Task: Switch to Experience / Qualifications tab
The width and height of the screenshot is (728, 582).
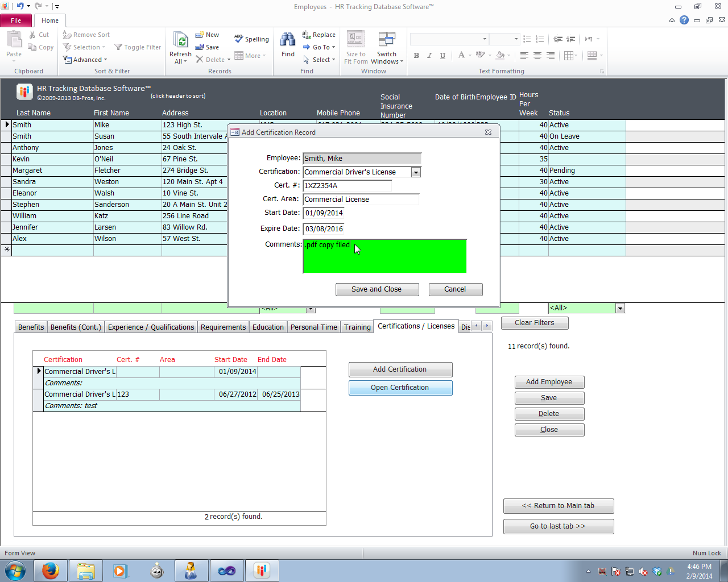Action: [151, 327]
